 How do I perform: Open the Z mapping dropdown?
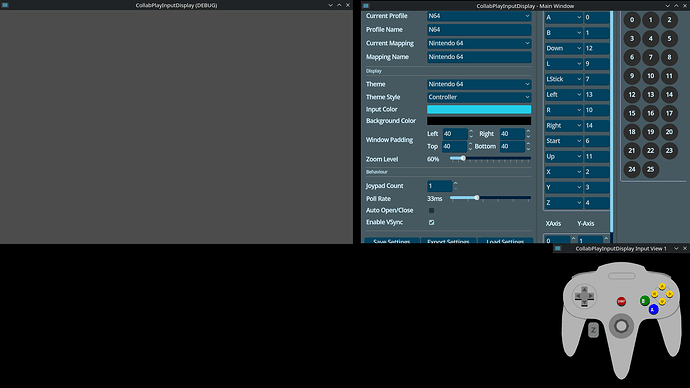pos(563,203)
